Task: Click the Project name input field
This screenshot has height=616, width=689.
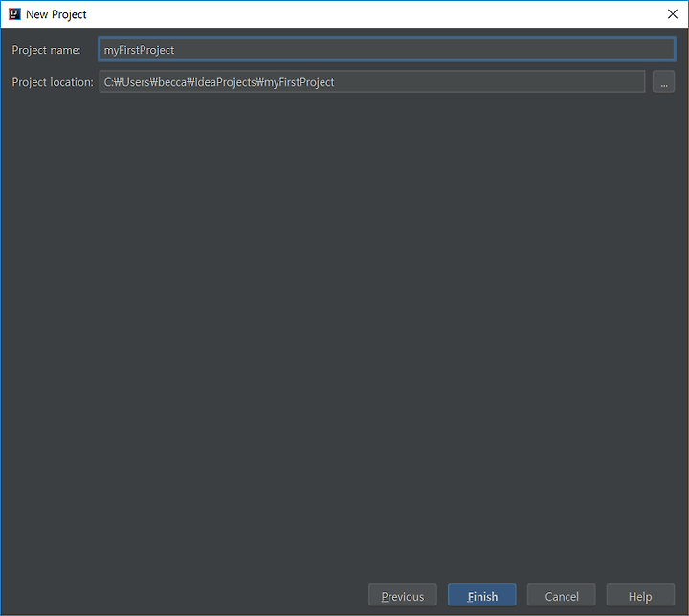Action: coord(387,49)
